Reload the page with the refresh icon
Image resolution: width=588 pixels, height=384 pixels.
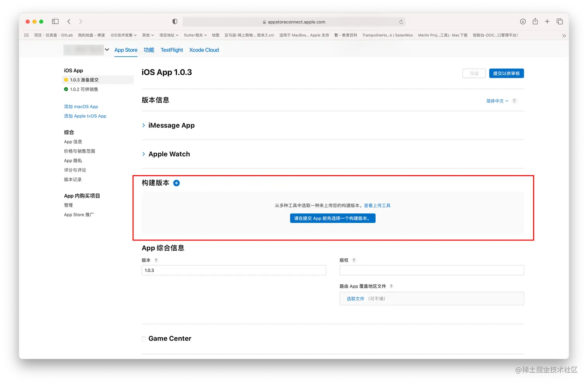401,22
